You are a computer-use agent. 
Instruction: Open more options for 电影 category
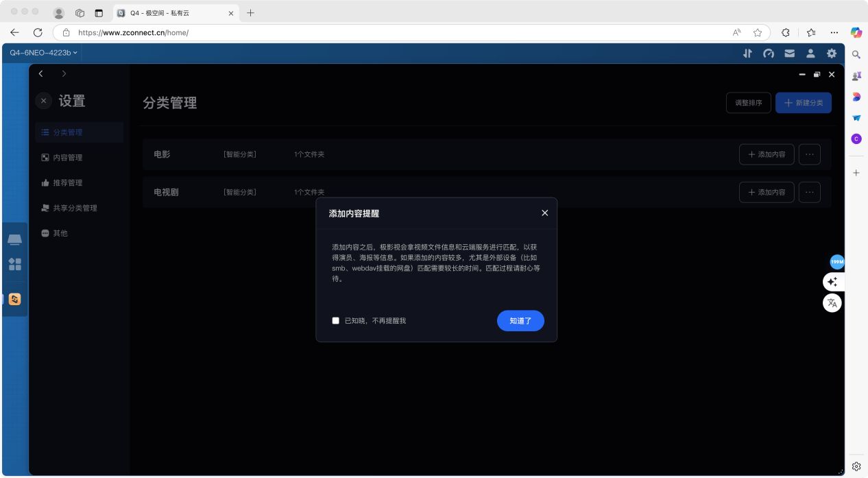(810, 154)
